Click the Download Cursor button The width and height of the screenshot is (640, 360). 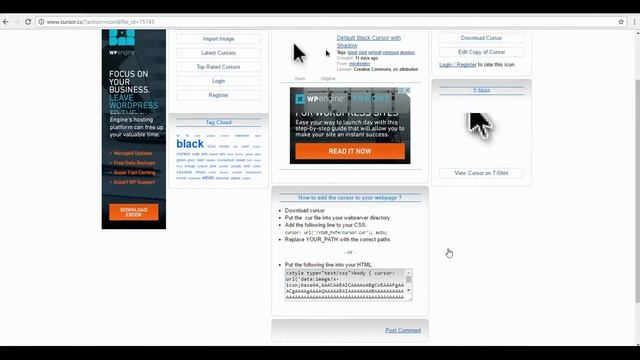point(481,38)
